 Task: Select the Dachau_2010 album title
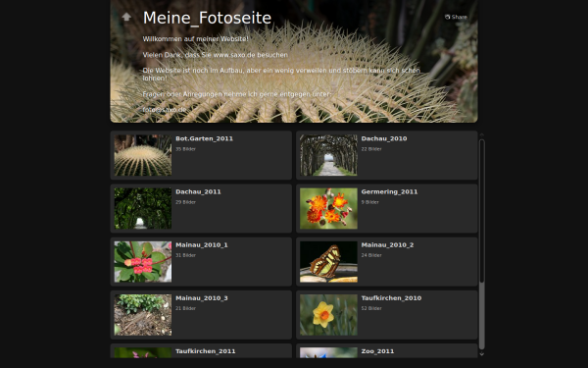[x=384, y=138]
